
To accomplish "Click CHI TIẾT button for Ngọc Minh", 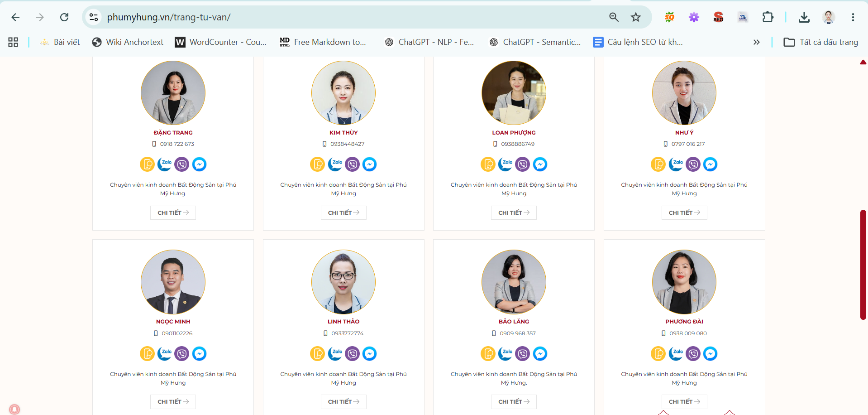I will (173, 402).
